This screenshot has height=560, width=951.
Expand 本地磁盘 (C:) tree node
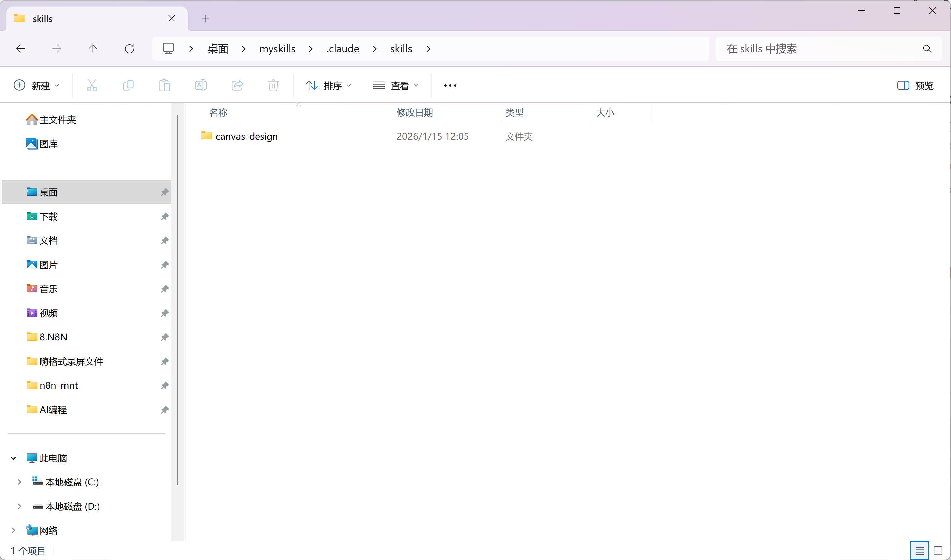tap(19, 482)
